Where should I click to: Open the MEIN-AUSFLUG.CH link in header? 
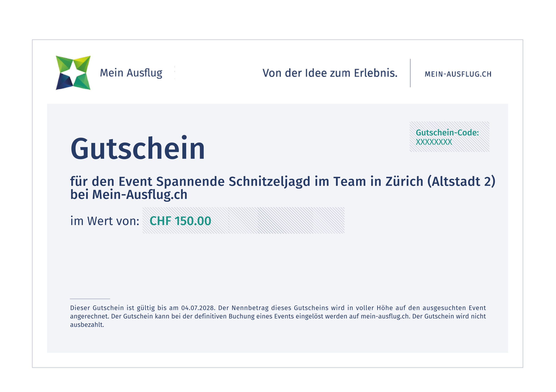[x=458, y=74]
